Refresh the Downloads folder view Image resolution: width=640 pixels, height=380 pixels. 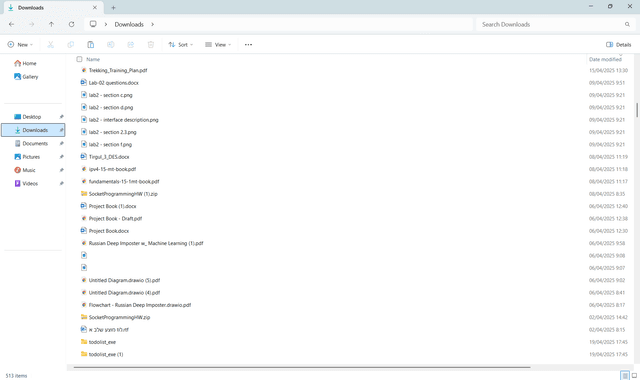[x=71, y=24]
